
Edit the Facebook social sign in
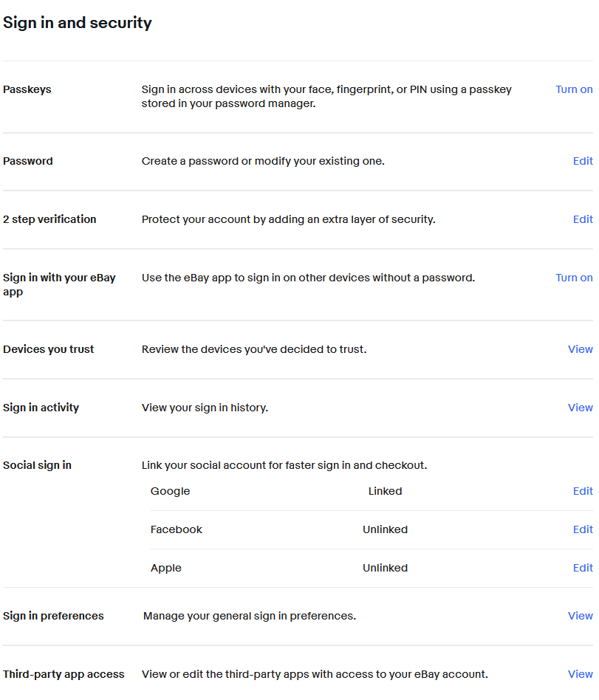tap(583, 529)
